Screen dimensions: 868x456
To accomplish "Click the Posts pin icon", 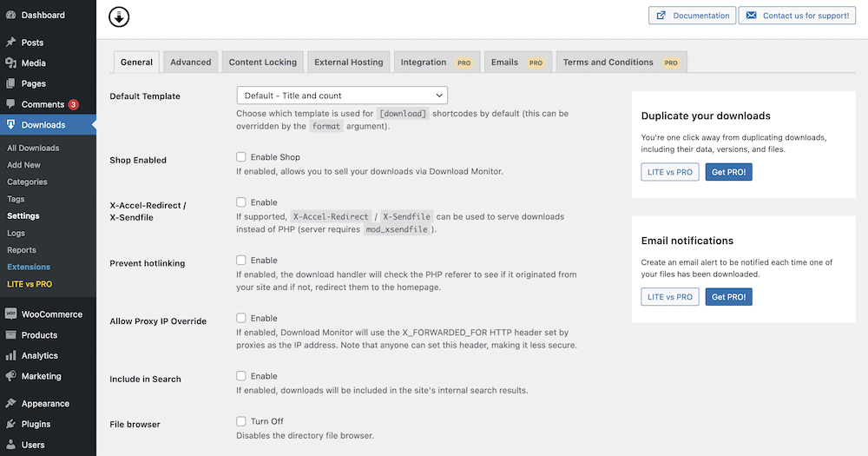I will point(10,42).
